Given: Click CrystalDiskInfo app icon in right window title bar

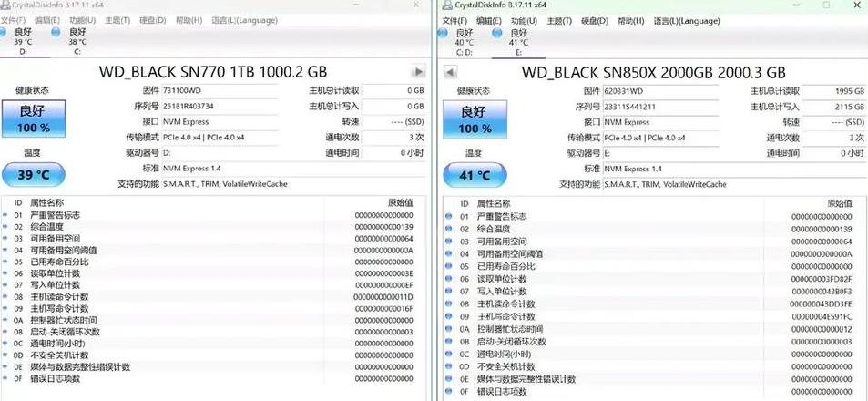Looking at the screenshot, I should tap(447, 5).
